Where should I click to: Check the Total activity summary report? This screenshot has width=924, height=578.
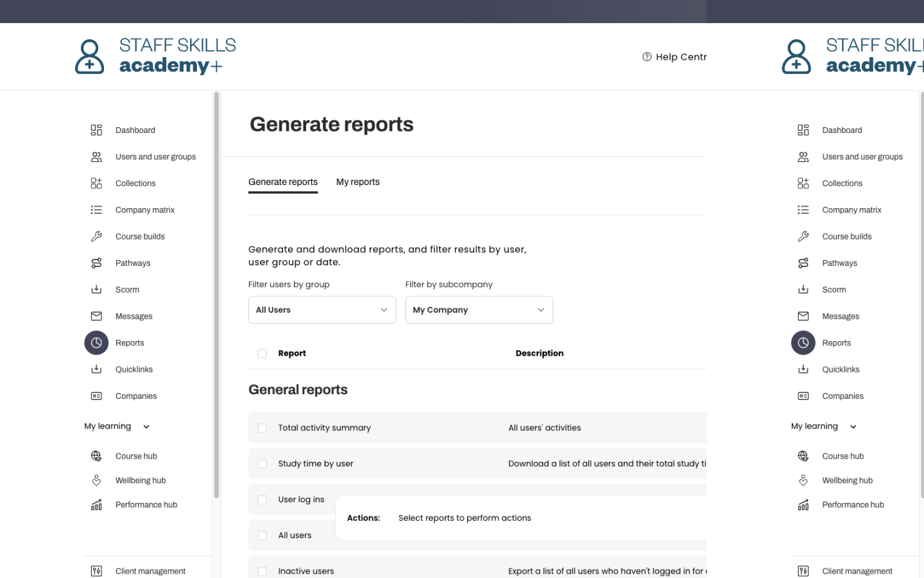coord(262,428)
